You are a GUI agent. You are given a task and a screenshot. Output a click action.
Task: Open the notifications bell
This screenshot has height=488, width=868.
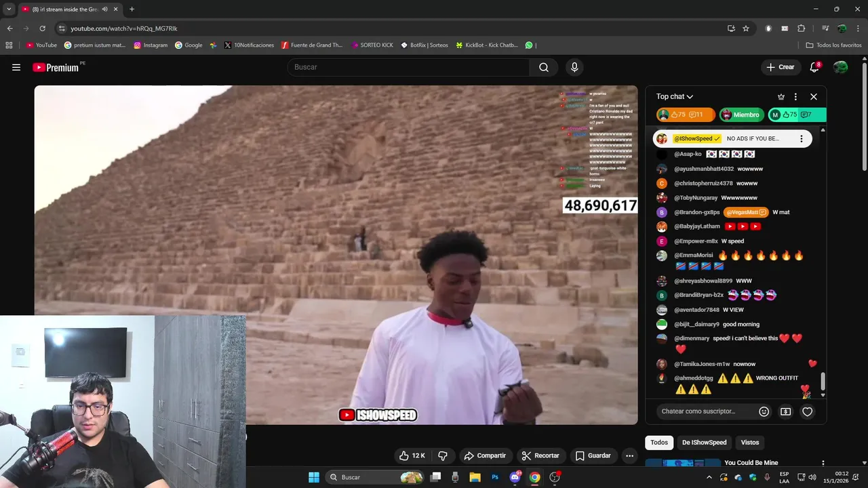click(814, 67)
